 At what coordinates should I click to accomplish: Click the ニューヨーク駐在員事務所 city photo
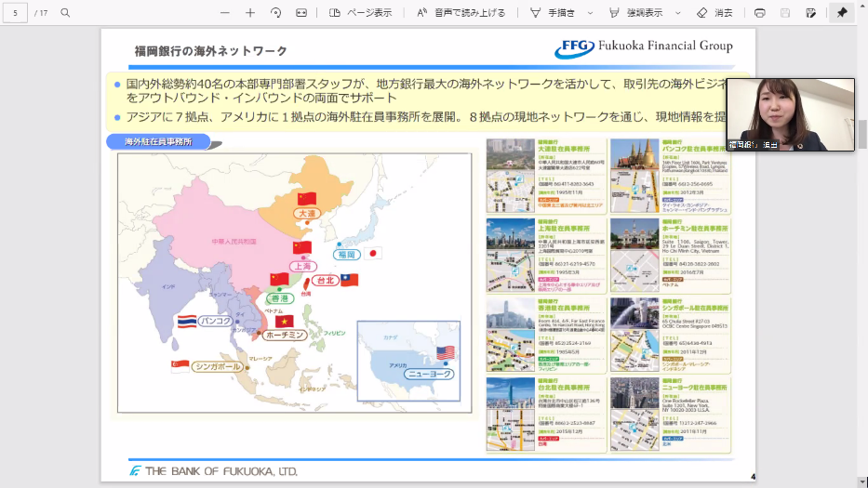634,393
